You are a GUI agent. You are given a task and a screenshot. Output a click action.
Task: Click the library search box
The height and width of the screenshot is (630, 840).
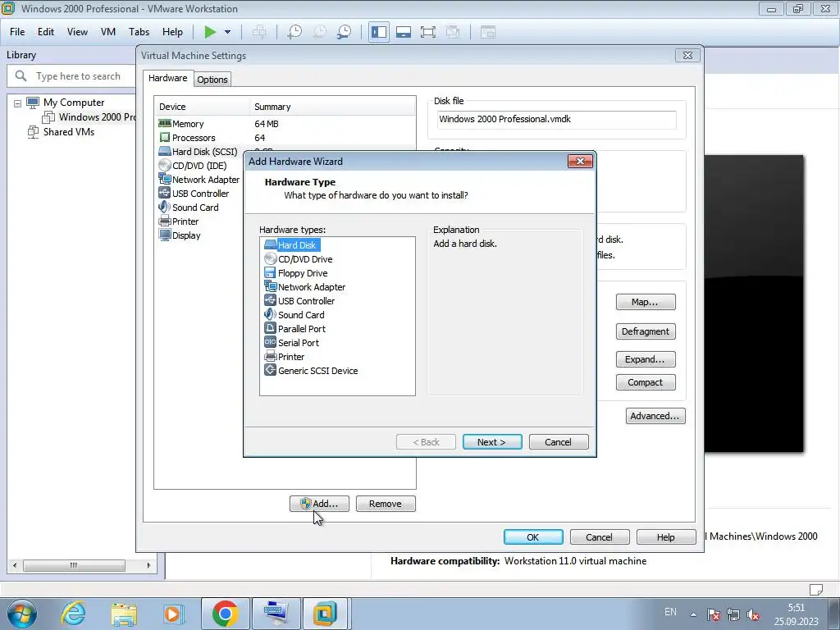pyautogui.click(x=71, y=76)
